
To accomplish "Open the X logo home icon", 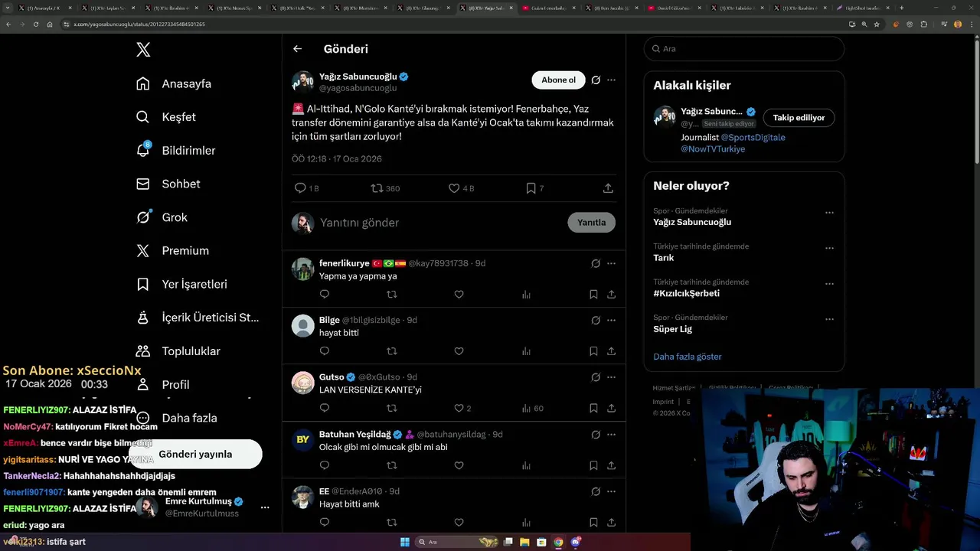I will point(143,50).
